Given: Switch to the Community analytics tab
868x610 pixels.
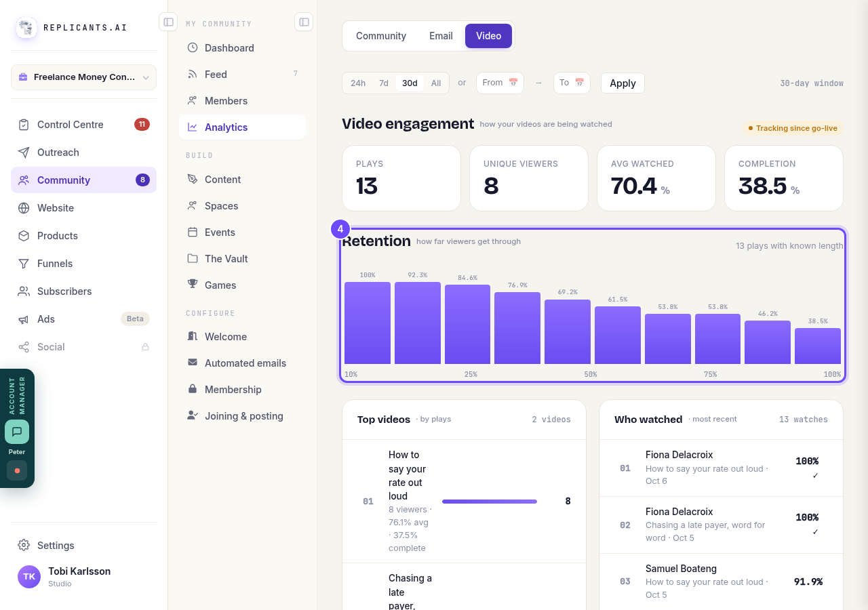Looking at the screenshot, I should pos(381,36).
